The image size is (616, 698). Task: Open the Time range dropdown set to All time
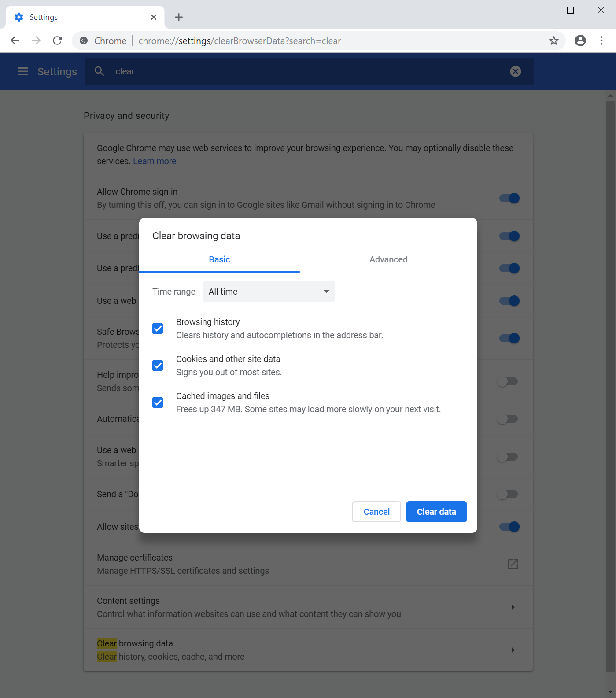(269, 292)
